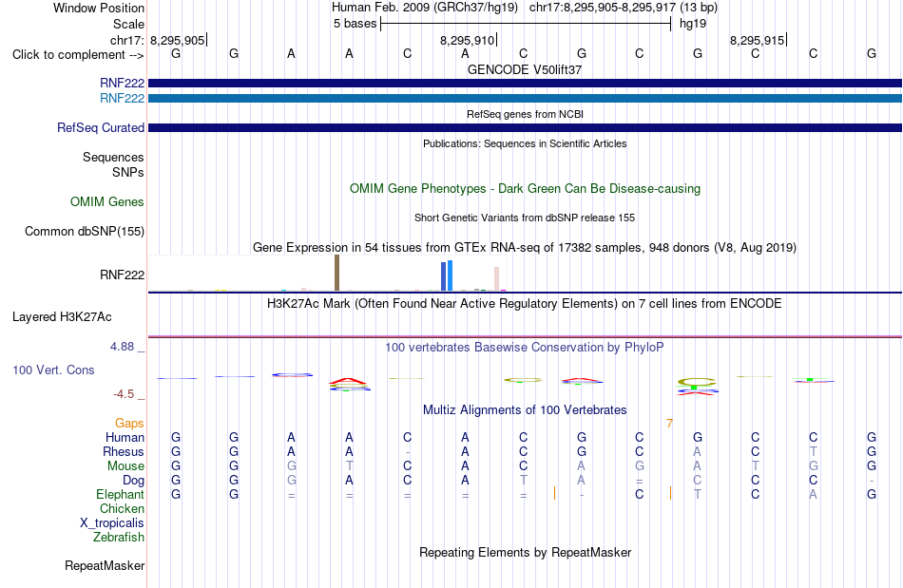Click the tall brown bar in GTEx expression chart
Image resolution: width=903 pixels, height=588 pixels.
click(x=336, y=273)
